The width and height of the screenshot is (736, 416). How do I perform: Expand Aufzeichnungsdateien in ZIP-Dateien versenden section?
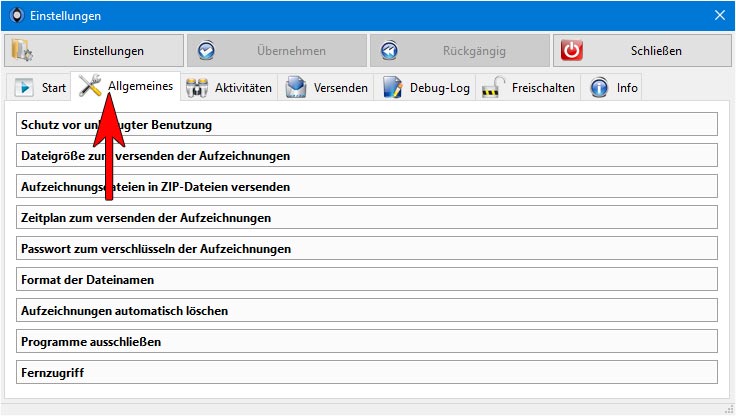tap(367, 186)
